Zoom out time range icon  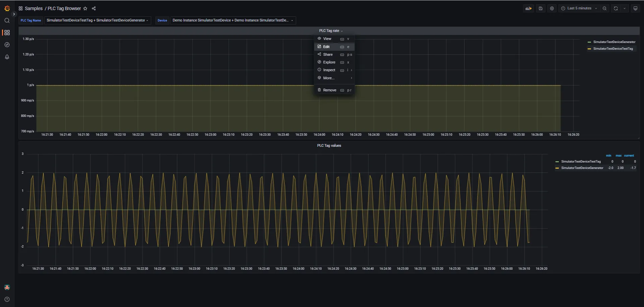604,8
